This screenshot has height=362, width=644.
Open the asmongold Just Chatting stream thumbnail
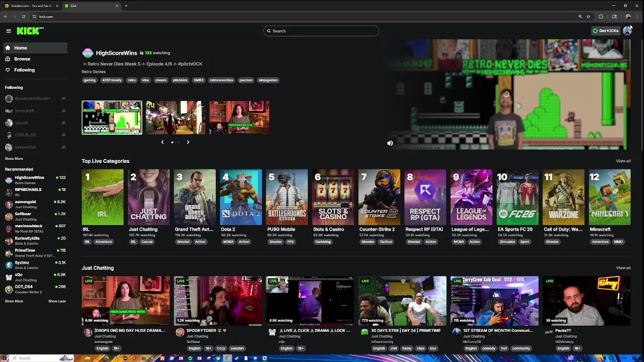(x=126, y=301)
